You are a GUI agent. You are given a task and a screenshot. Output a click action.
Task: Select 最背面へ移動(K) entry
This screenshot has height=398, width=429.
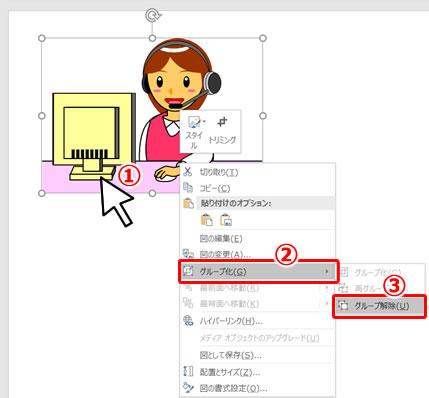257,304
